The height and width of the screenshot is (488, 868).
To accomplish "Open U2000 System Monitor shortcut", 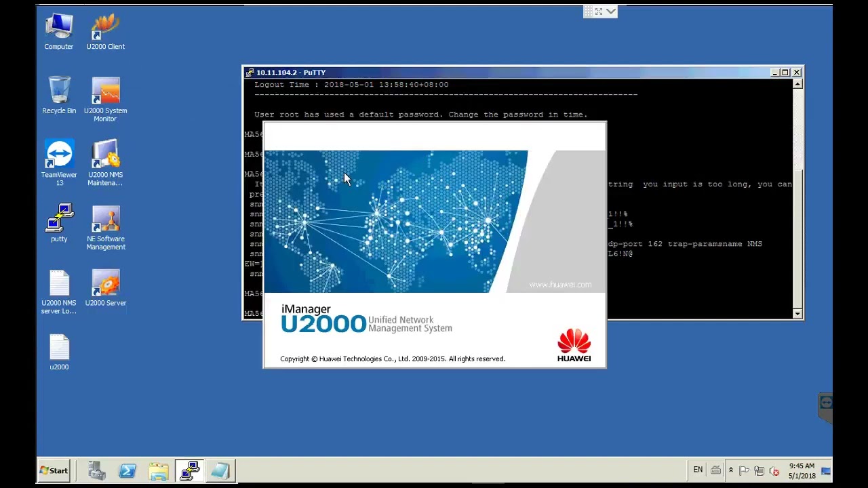I will pos(105,100).
